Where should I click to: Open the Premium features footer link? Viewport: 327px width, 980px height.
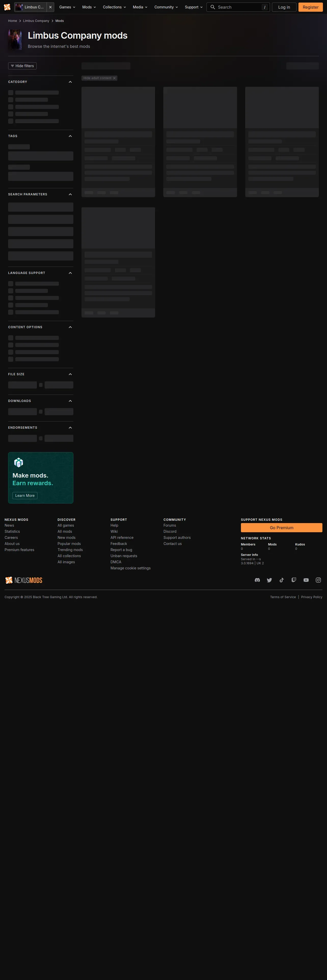19,550
